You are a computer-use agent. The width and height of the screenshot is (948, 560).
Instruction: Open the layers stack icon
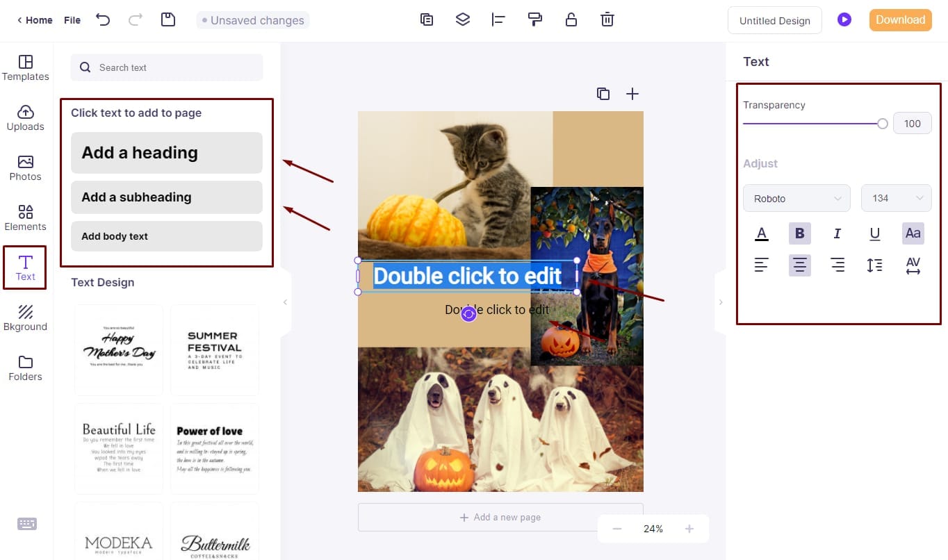pos(463,19)
